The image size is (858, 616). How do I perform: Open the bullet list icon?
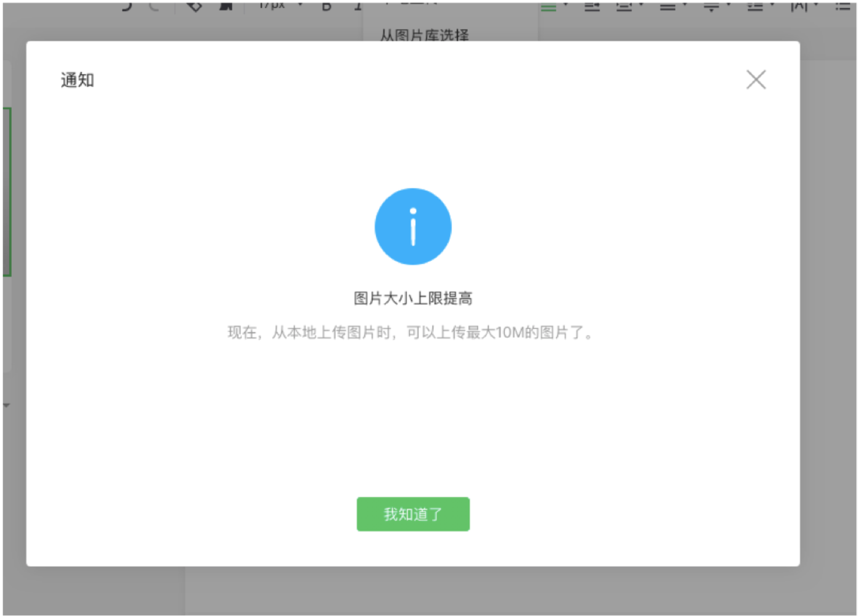click(x=843, y=6)
